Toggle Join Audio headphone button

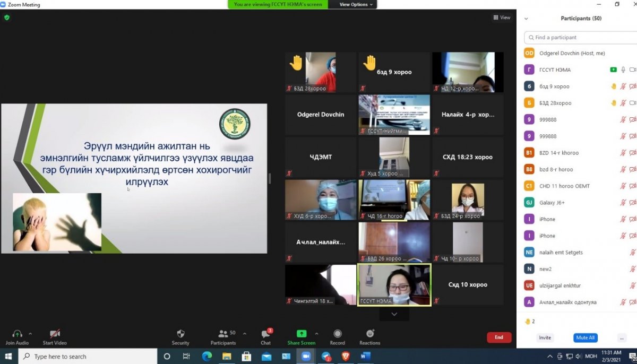(x=17, y=334)
